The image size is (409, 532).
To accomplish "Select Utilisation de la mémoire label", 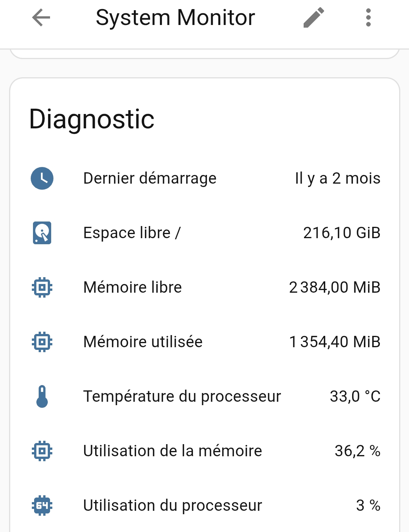I will (x=172, y=451).
